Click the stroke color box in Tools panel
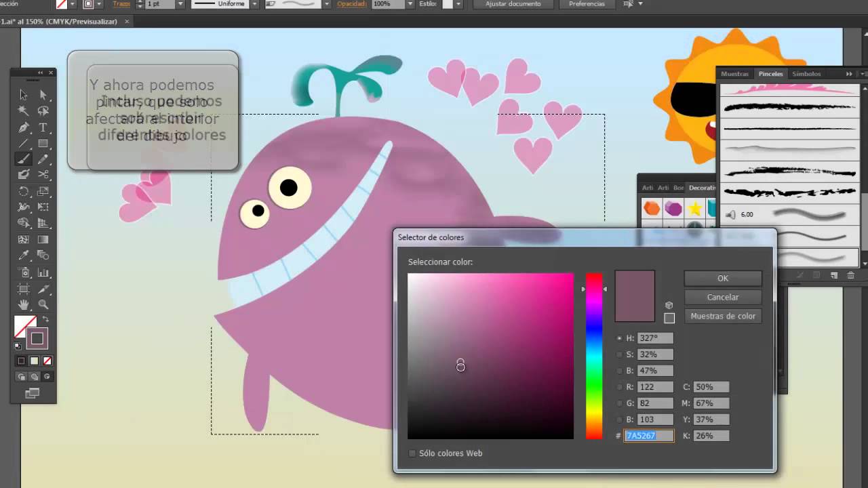Screen dimensions: 868x488 37,338
